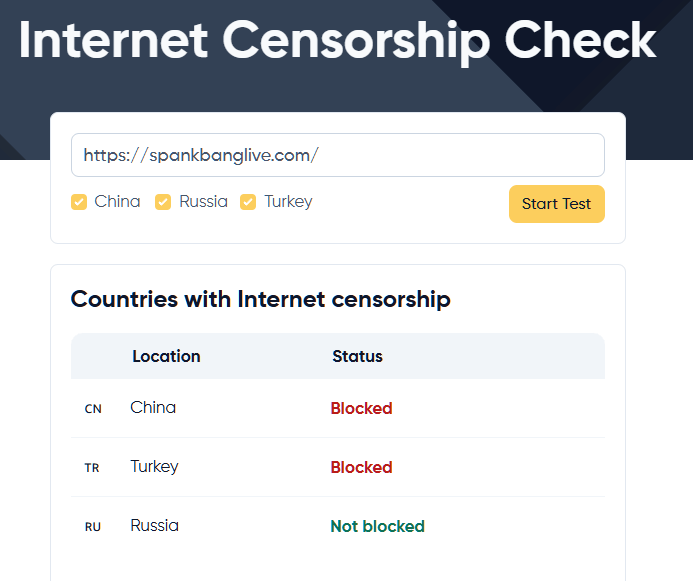Click the URL input field
This screenshot has width=693, height=581.
[337, 155]
